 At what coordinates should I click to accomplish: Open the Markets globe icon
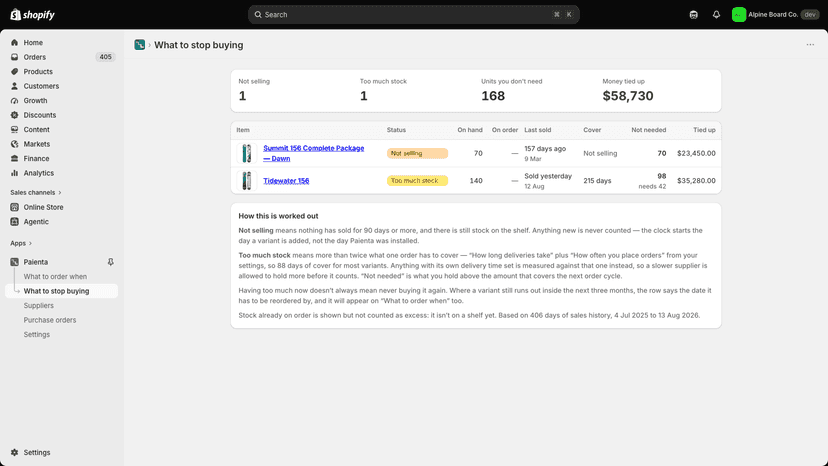tap(14, 144)
